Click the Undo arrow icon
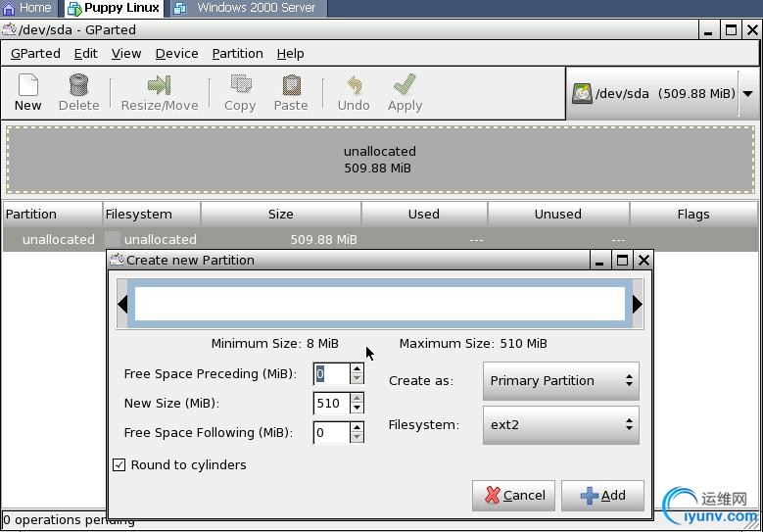The image size is (763, 532). [x=354, y=85]
